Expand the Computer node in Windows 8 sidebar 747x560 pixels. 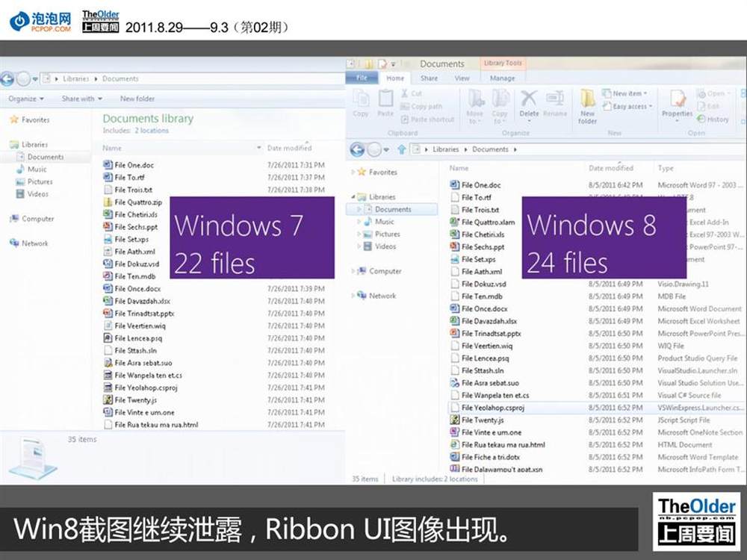pos(353,271)
